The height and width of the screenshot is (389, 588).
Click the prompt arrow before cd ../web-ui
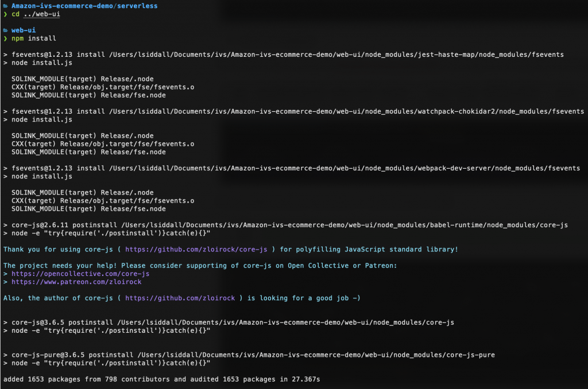tap(5, 14)
